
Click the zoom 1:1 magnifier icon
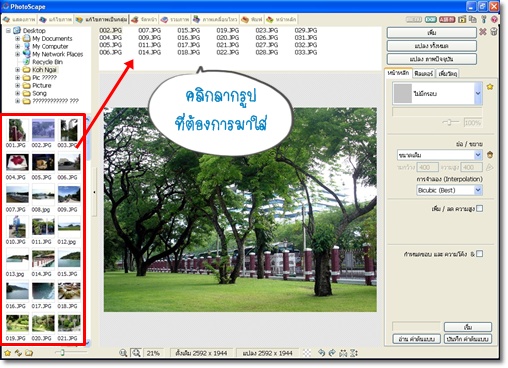[123, 353]
